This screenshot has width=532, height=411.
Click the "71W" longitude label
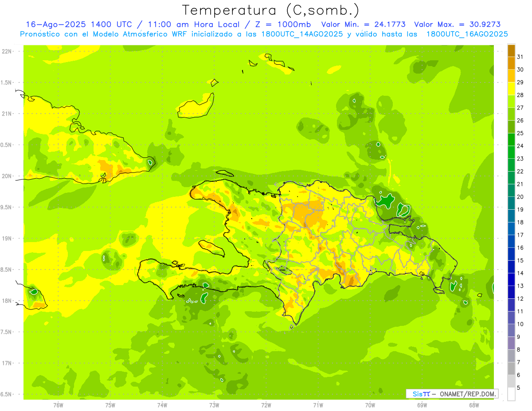(x=318, y=405)
